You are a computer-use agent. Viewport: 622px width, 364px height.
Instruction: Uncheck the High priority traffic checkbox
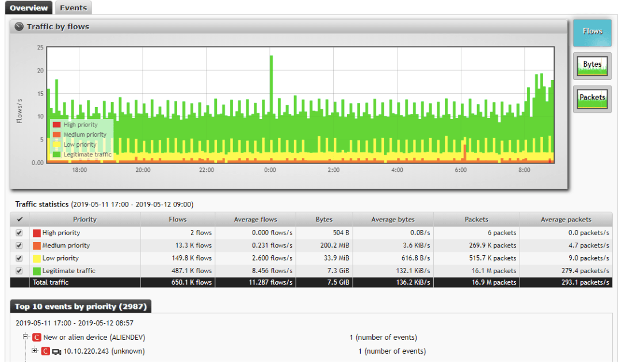[20, 233]
